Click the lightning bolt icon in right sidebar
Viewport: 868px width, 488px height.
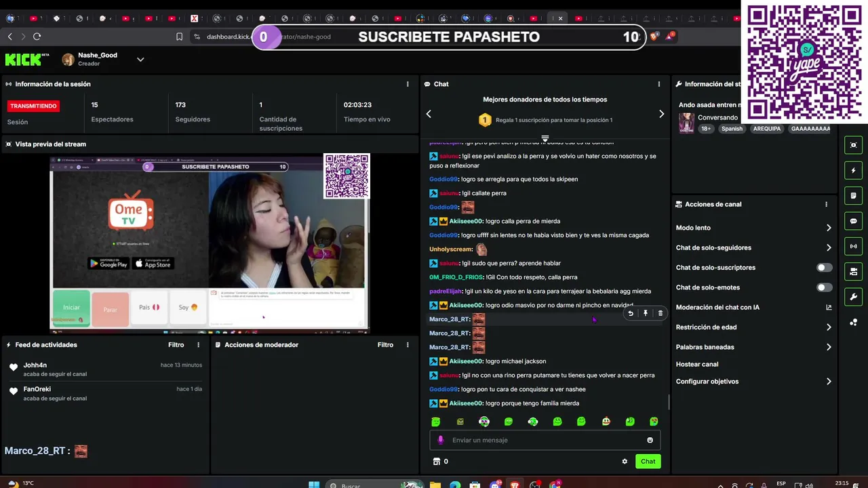853,170
